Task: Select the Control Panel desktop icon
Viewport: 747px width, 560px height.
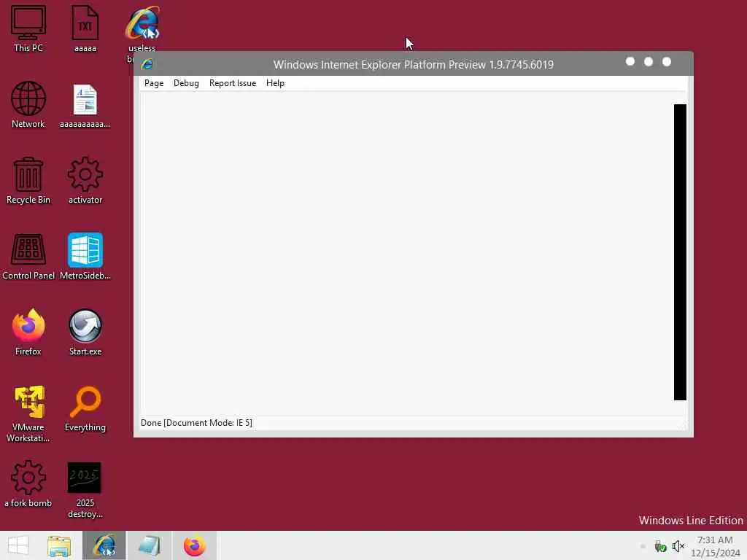Action: coord(28,256)
